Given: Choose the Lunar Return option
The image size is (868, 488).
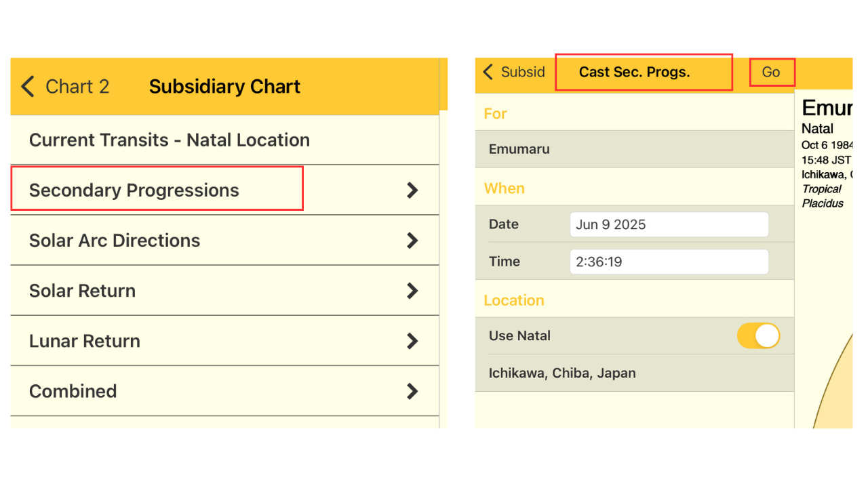Looking at the screenshot, I should [85, 341].
